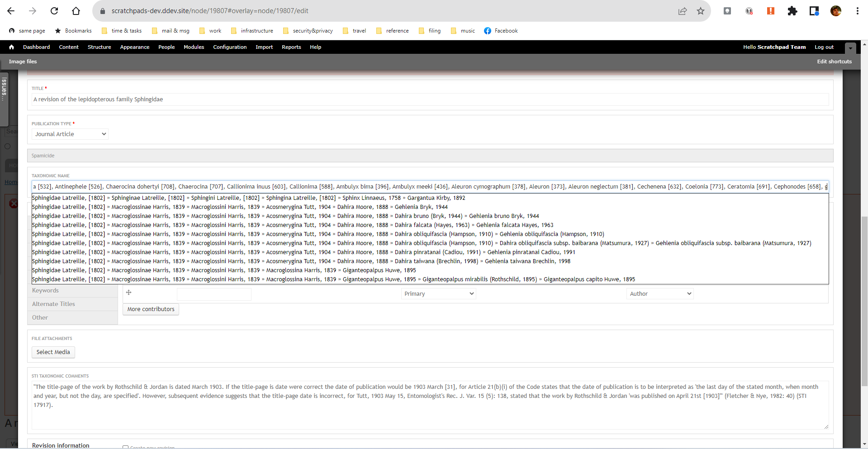Viewport: 868px width, 449px height.
Task: Click the orange exclamation extension icon
Action: [770, 11]
